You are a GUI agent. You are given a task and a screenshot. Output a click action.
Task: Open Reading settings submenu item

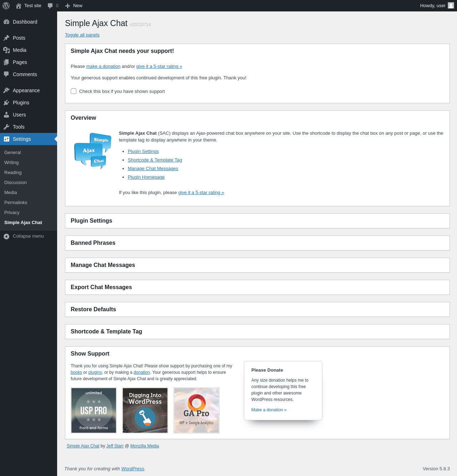coord(29,173)
